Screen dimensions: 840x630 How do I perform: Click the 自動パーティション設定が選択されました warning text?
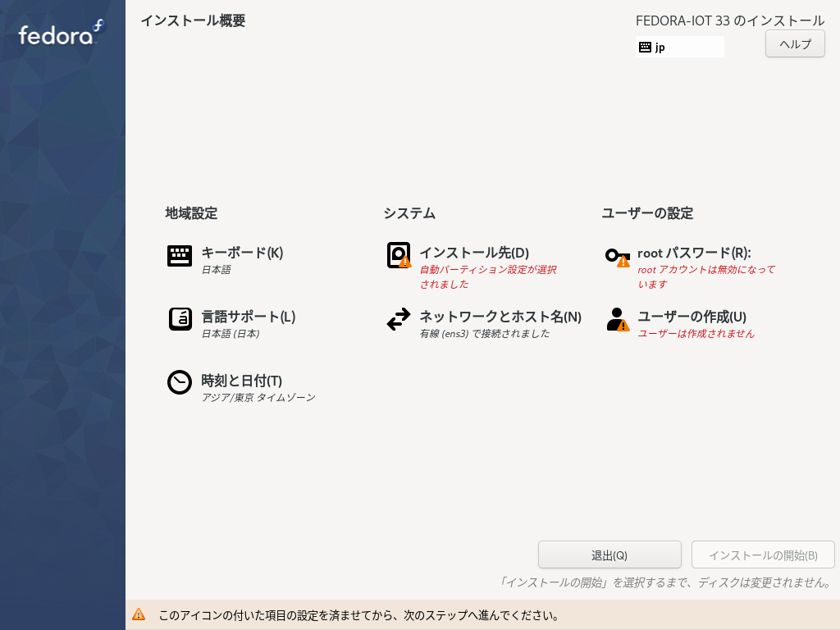[x=488, y=277]
